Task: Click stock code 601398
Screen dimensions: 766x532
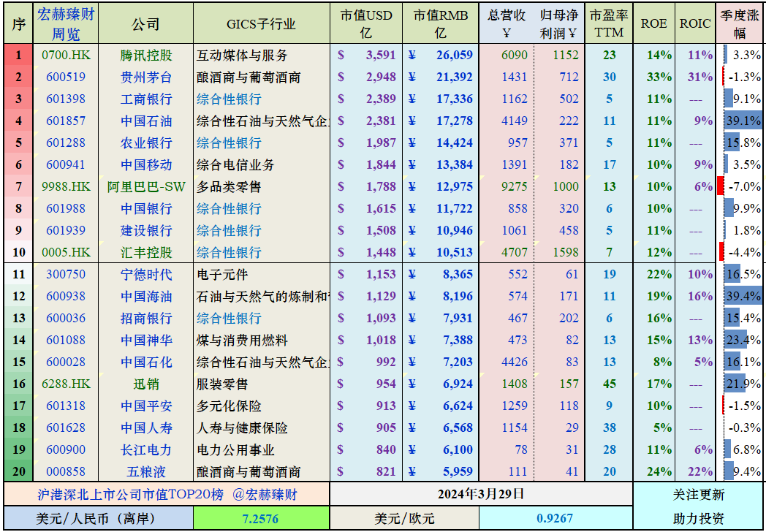Action: coord(66,99)
